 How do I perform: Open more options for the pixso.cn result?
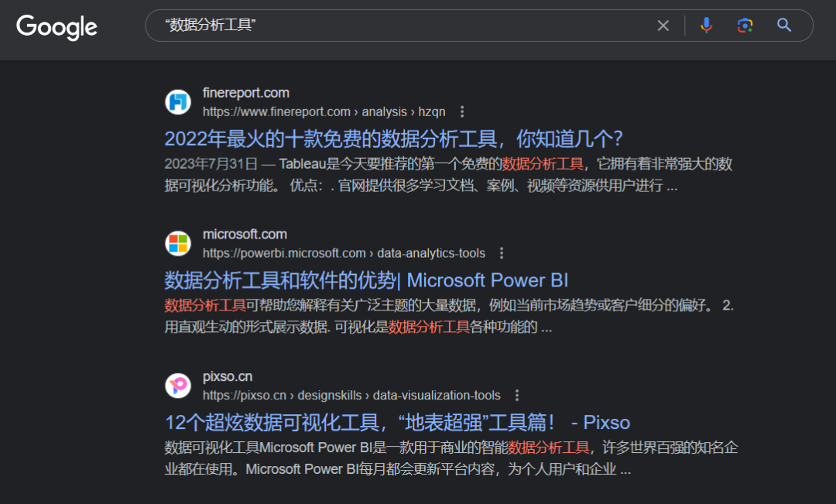516,395
